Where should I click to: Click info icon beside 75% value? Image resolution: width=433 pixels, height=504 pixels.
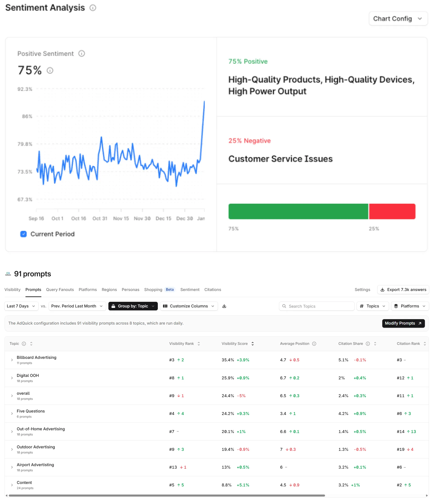coord(50,71)
